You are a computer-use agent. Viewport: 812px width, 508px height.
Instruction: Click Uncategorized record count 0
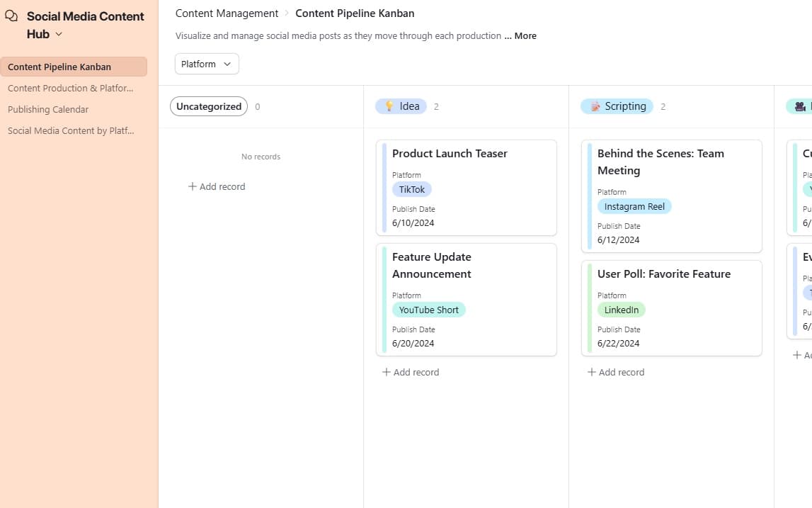coord(258,107)
